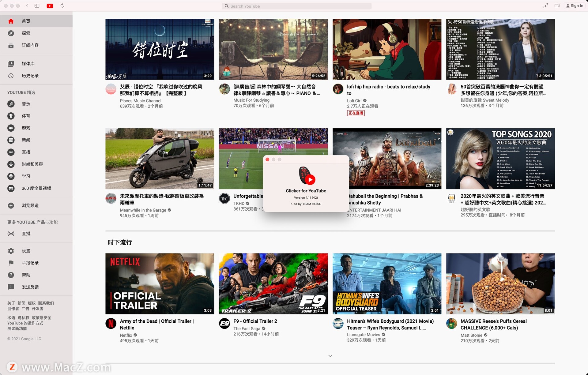Viewport: 588px width, 375px height.
Task: Click the Netflix channel avatar icon
Action: pos(111,324)
